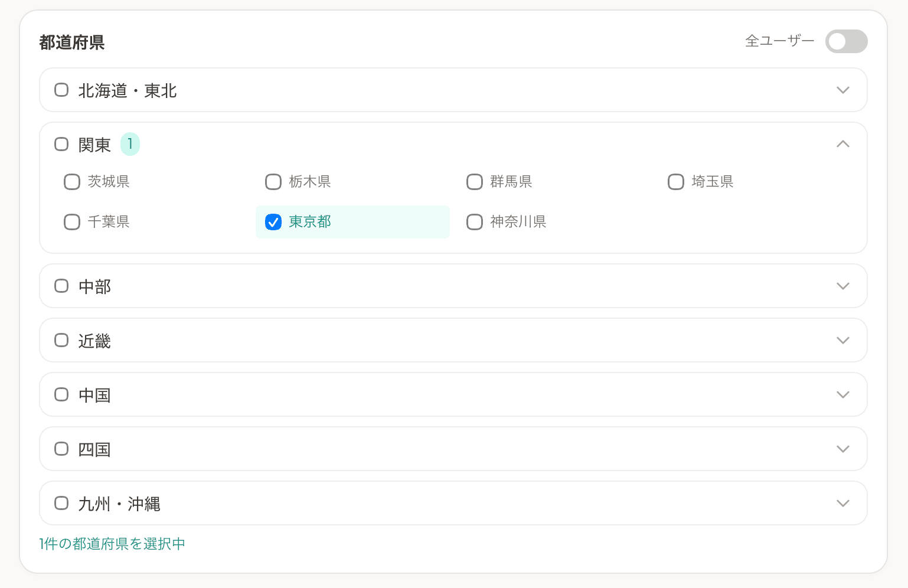Screen dimensions: 908x588
Task: Click the selection count badge beside 関東
Action: click(x=130, y=143)
